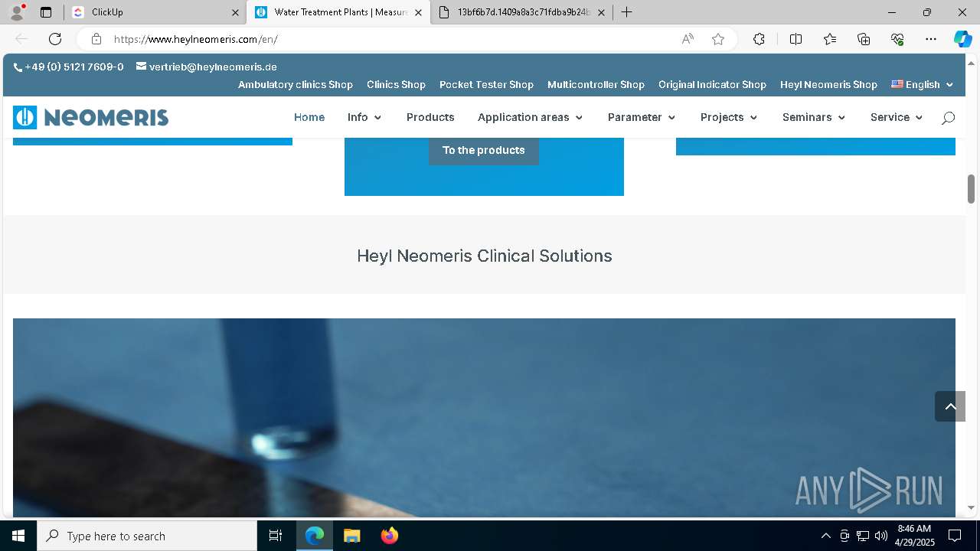980x551 pixels.
Task: Expand Application areas dropdown
Action: point(531,117)
